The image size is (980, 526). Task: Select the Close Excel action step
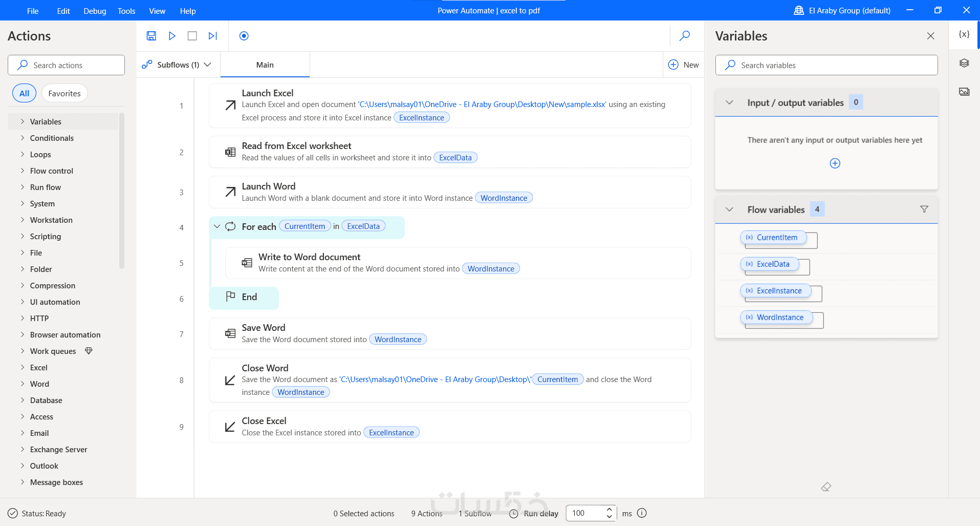(x=450, y=427)
